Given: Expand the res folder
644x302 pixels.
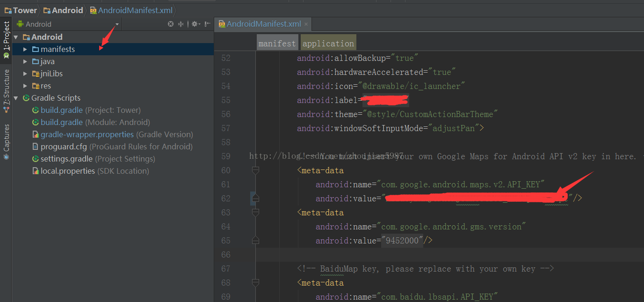Looking at the screenshot, I should point(25,86).
